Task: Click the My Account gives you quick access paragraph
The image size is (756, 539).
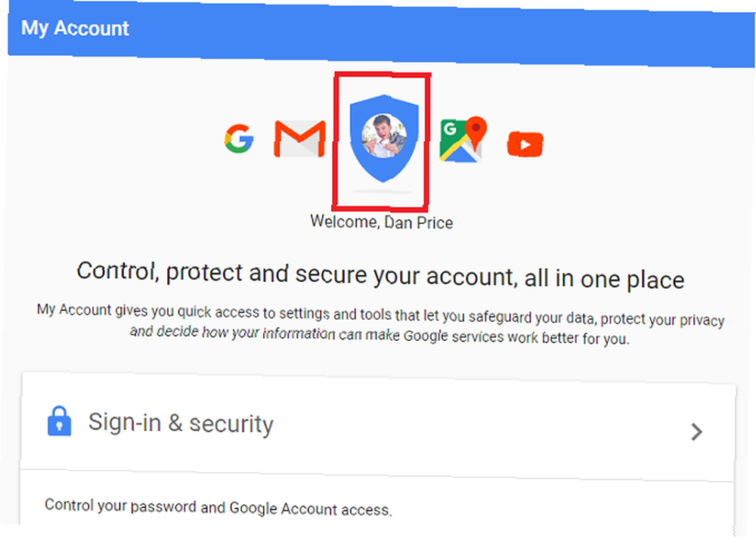Action: point(380,324)
